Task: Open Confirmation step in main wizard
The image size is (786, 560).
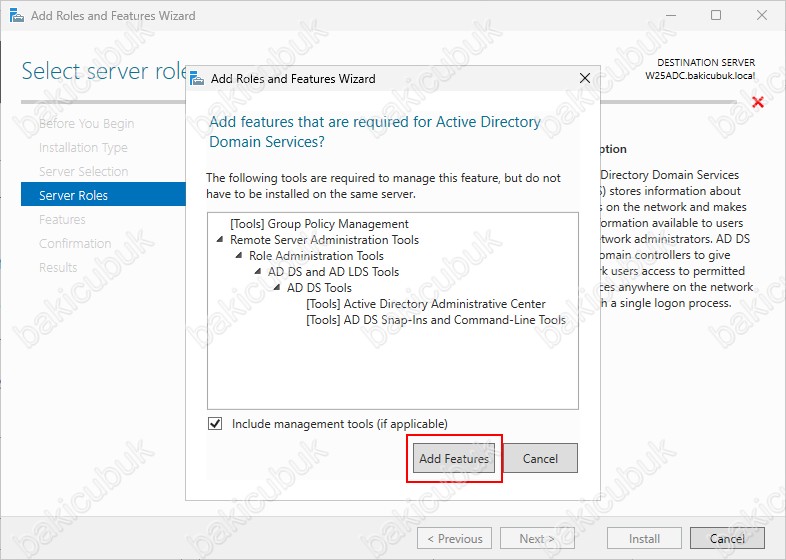Action: tap(75, 243)
